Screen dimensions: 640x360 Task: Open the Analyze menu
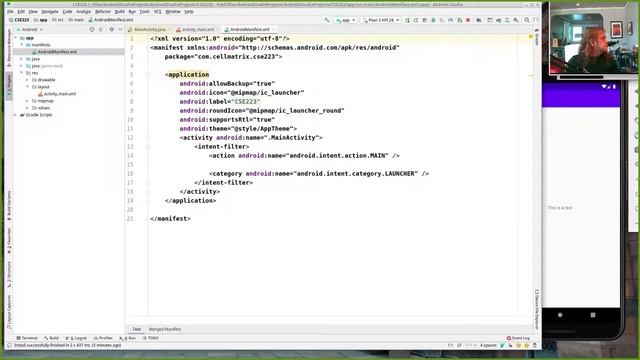(x=84, y=12)
